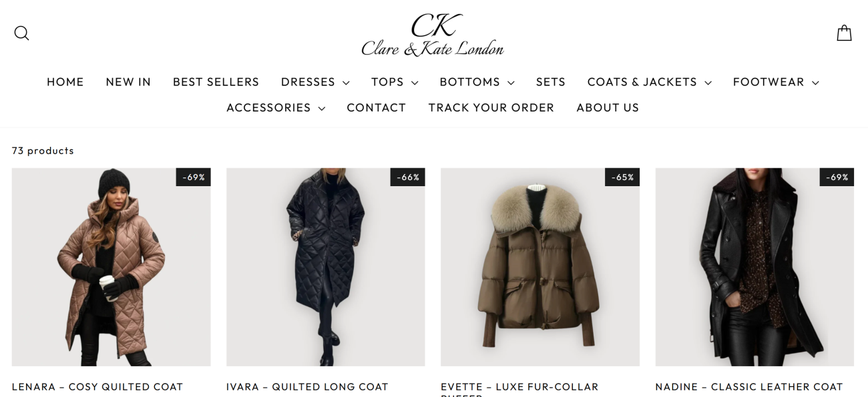Open the Contact page link

[x=377, y=107]
